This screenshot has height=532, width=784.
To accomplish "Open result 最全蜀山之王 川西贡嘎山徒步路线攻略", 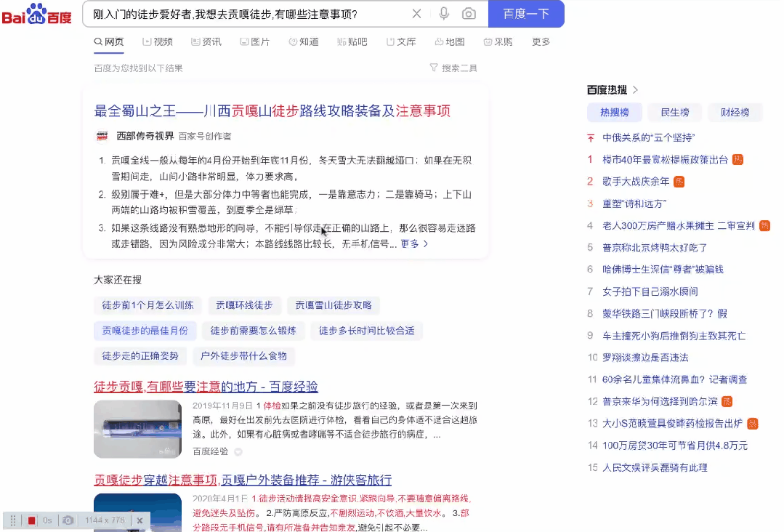I will [272, 111].
